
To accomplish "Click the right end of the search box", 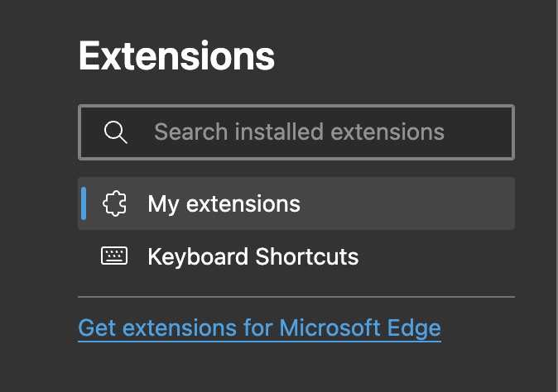I will (493, 131).
